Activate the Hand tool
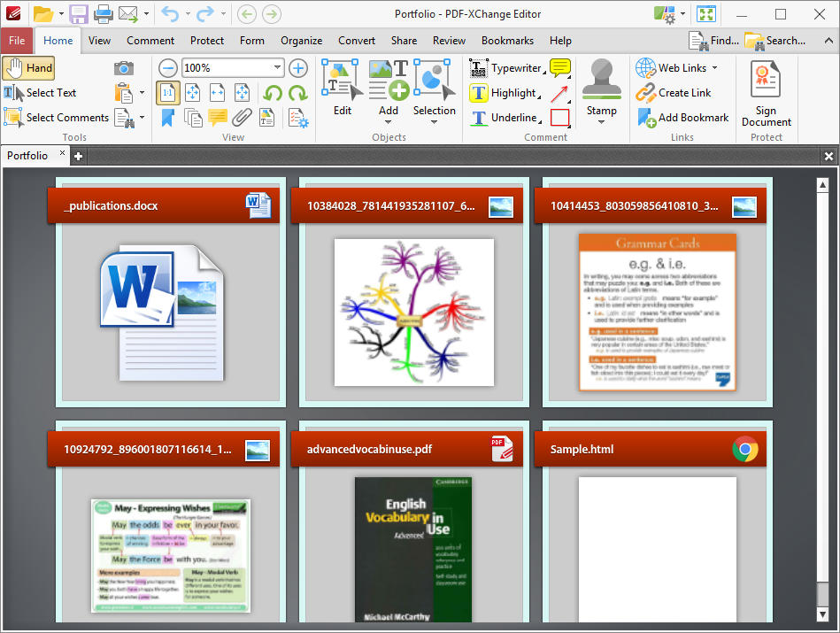Viewport: 840px width, 633px height. tap(28, 68)
